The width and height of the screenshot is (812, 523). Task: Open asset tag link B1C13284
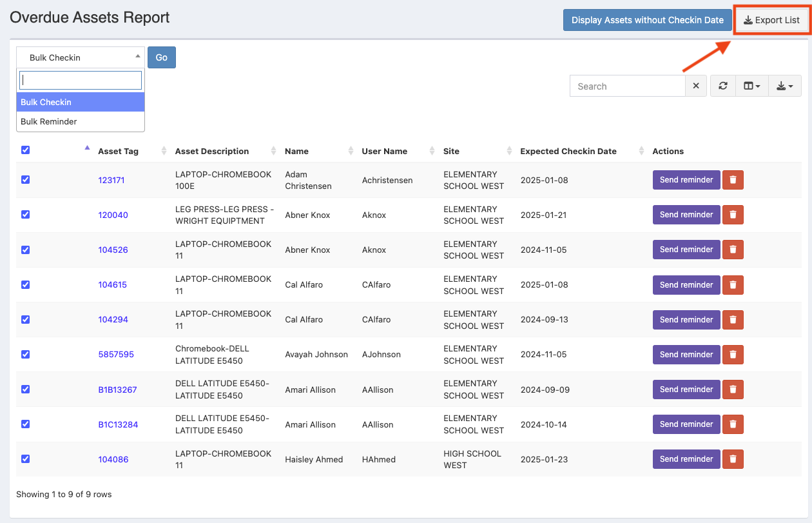pos(118,424)
